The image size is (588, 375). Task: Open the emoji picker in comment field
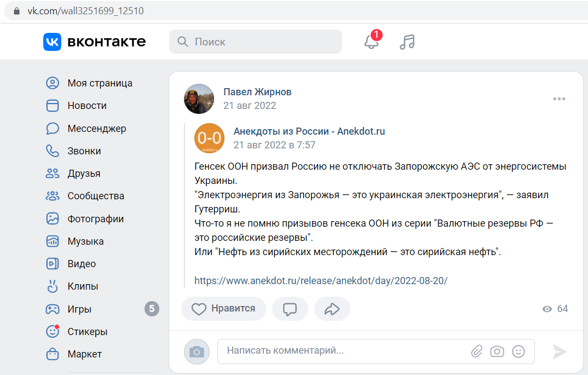click(x=518, y=351)
